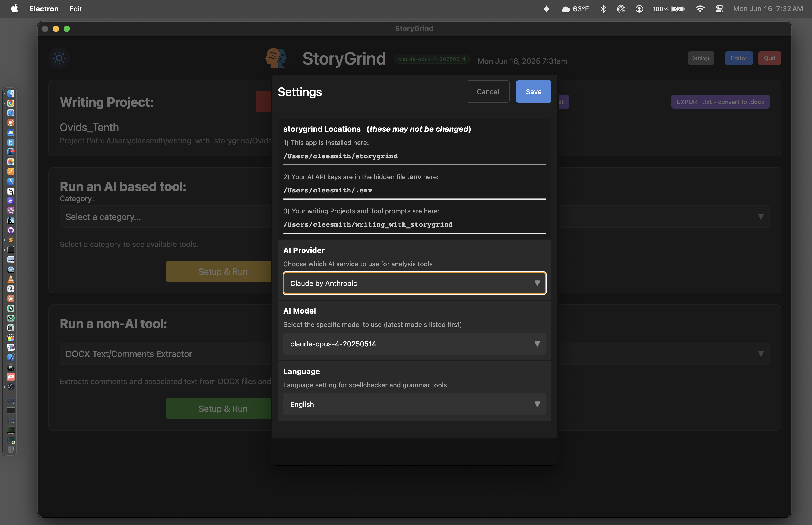Click 'Select a category to see available tools.'

(129, 244)
